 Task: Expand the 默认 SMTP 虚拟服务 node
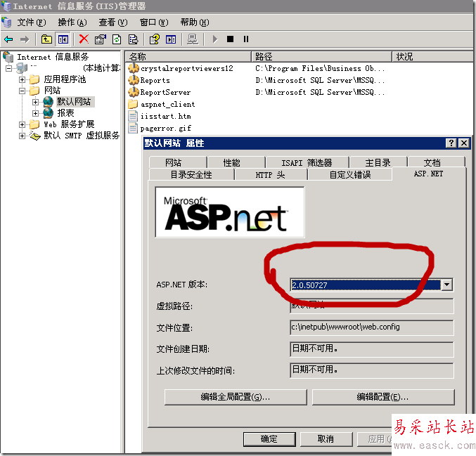coord(22,136)
